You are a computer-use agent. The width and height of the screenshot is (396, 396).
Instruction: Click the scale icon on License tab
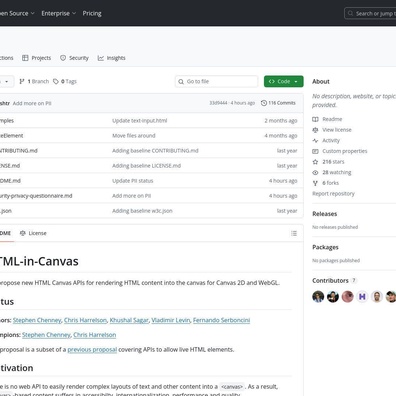point(23,233)
